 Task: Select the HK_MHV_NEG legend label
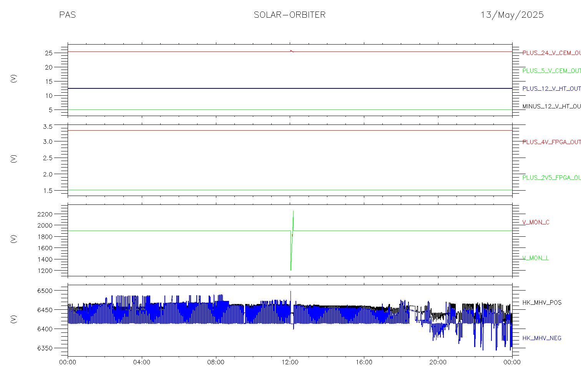pos(542,338)
